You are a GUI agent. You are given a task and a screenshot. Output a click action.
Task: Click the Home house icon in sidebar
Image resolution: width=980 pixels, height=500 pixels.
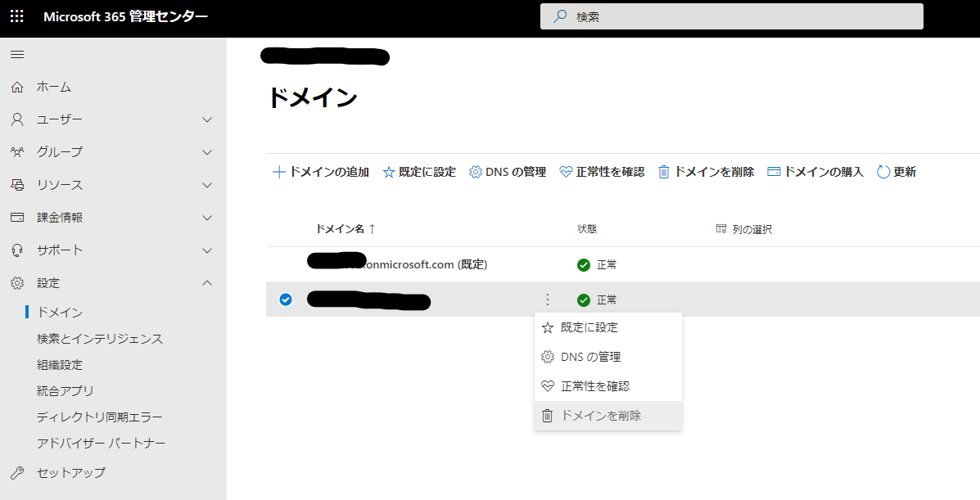click(17, 87)
